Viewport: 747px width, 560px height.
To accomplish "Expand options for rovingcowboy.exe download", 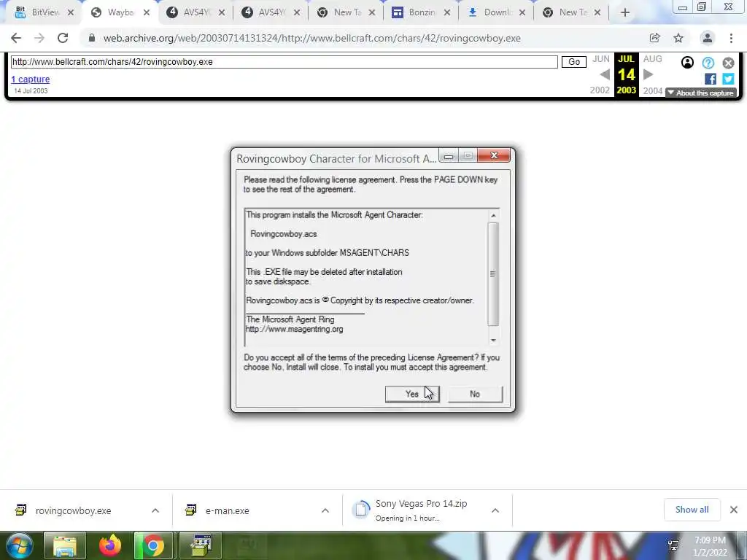I will [x=155, y=510].
